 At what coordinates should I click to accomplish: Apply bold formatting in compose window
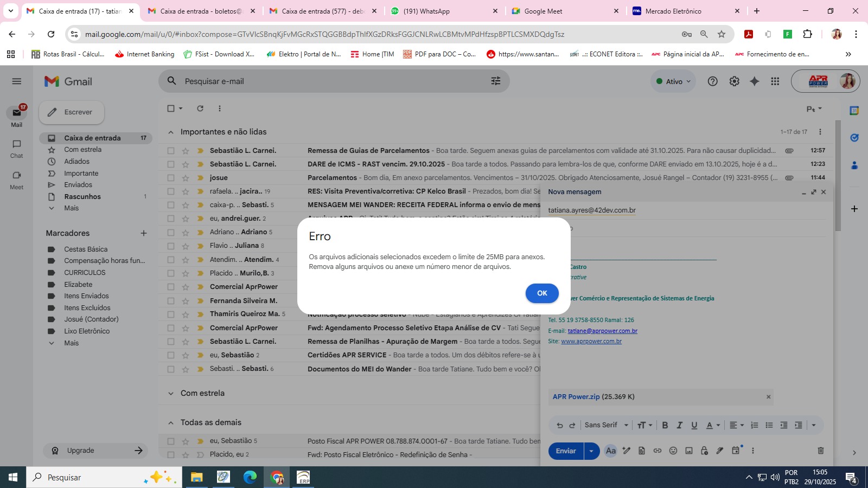(665, 425)
